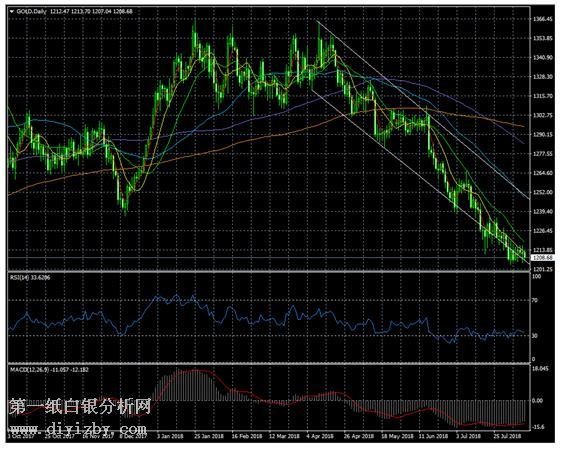The height and width of the screenshot is (449, 561).
Task: Click the 1252.00 price scale label
Action: coord(542,192)
